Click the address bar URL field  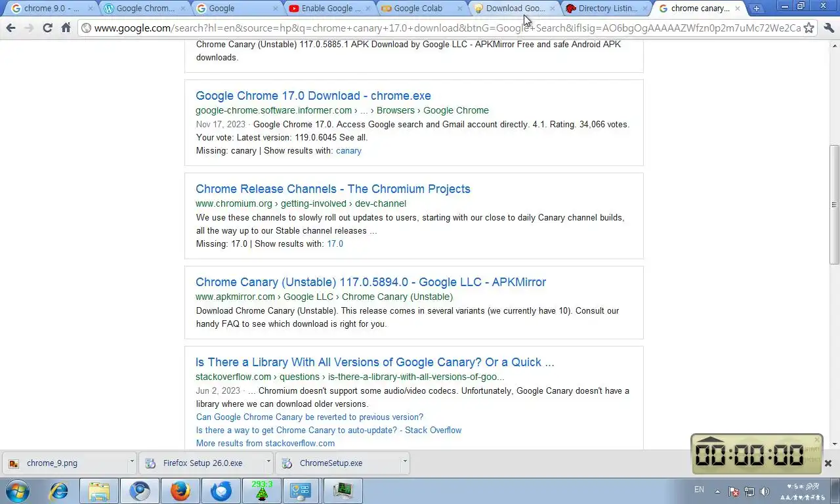pyautogui.click(x=446, y=28)
